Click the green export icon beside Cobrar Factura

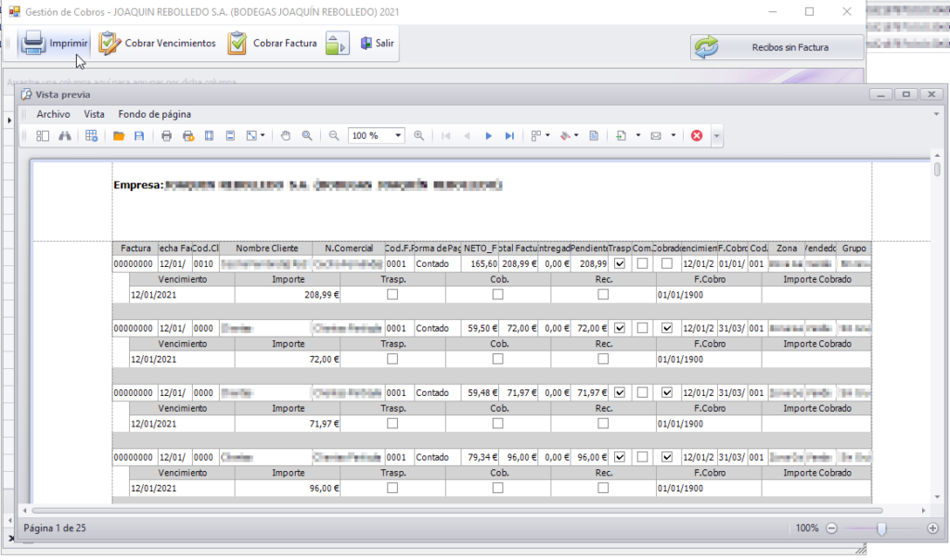(337, 44)
